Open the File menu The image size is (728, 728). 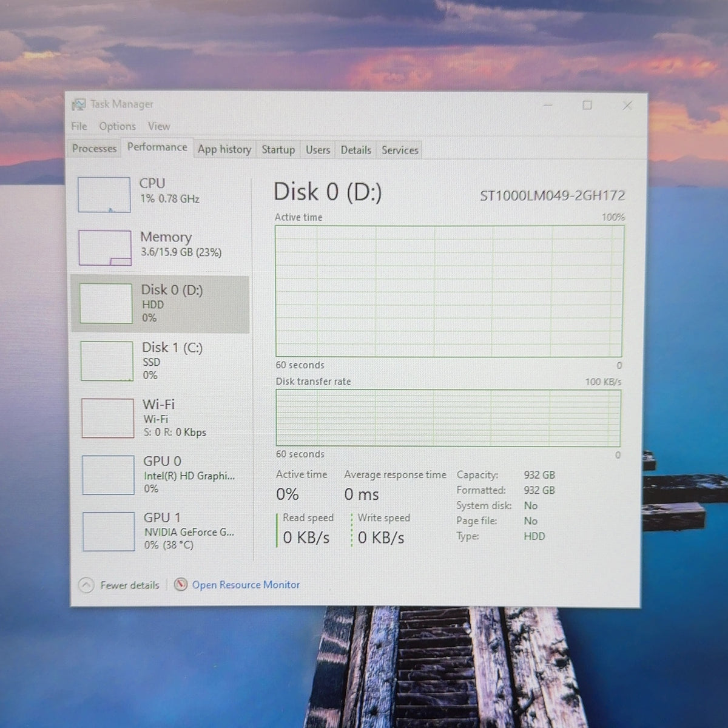tap(79, 126)
